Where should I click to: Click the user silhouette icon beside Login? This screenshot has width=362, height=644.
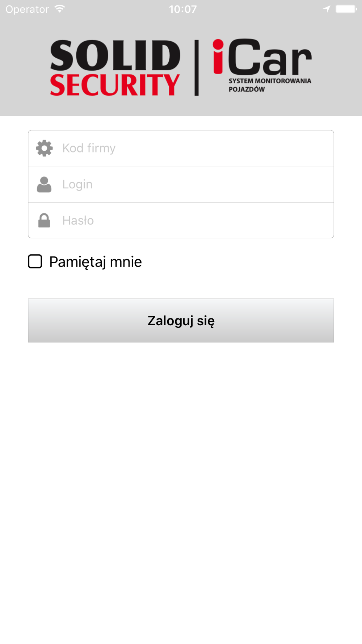pyautogui.click(x=44, y=184)
